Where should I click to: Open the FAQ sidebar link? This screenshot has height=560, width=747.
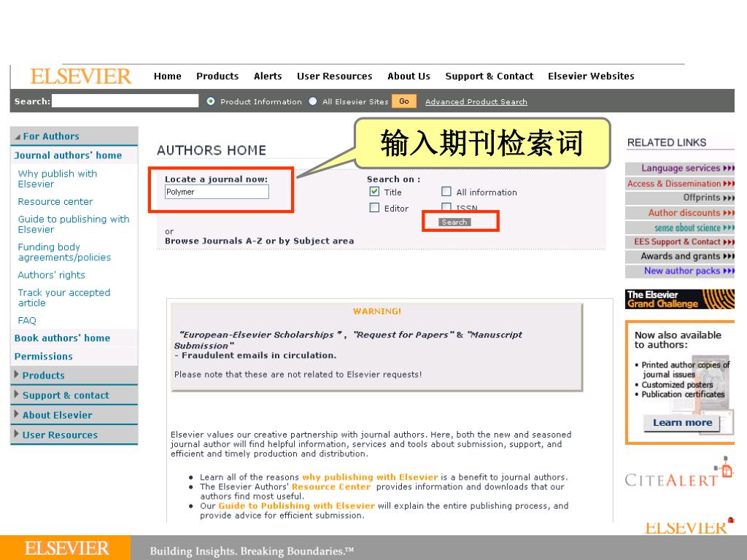point(27,321)
